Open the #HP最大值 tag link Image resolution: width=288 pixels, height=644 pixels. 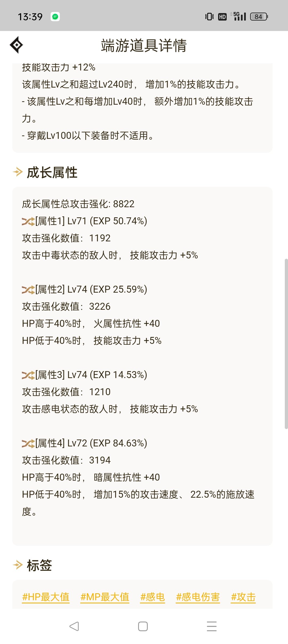click(x=46, y=597)
